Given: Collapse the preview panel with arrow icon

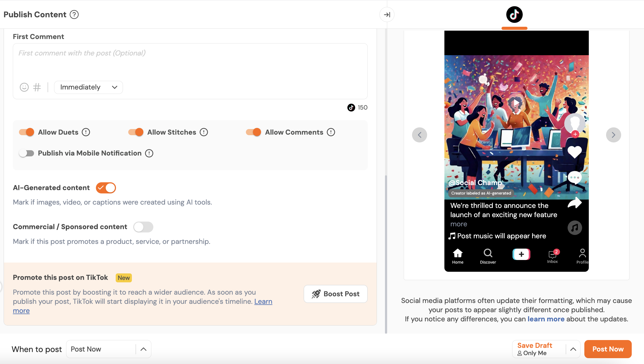Looking at the screenshot, I should tap(387, 14).
